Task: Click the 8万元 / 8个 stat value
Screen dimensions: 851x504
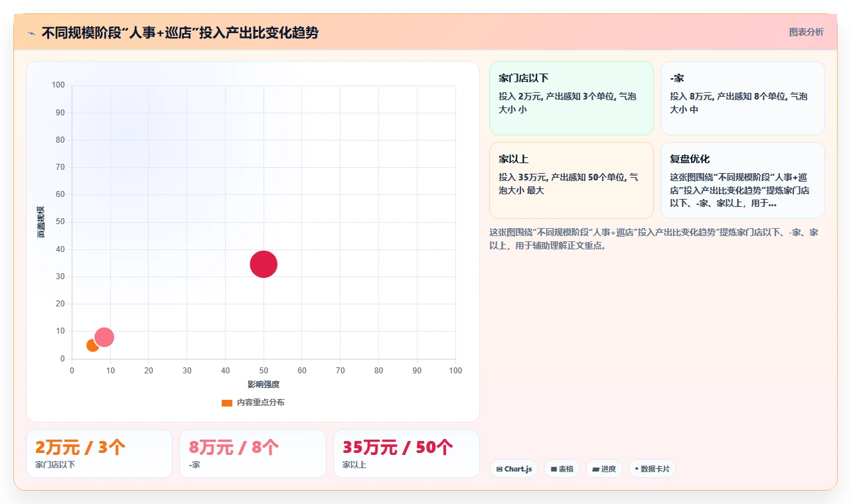Action: 234,447
